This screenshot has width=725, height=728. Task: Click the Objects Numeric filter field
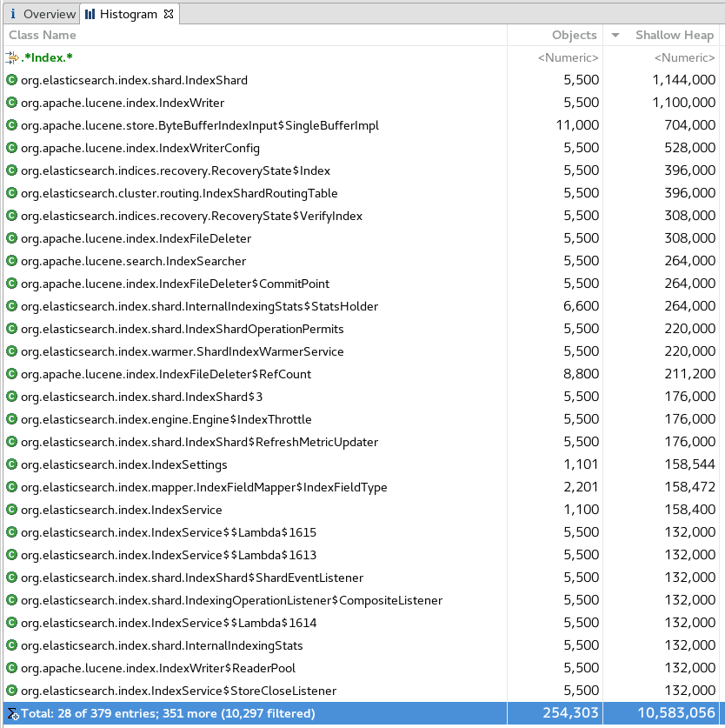pyautogui.click(x=569, y=57)
